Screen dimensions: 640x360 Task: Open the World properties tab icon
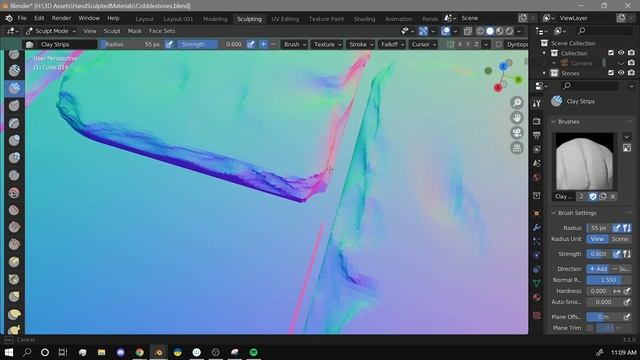coord(537,178)
